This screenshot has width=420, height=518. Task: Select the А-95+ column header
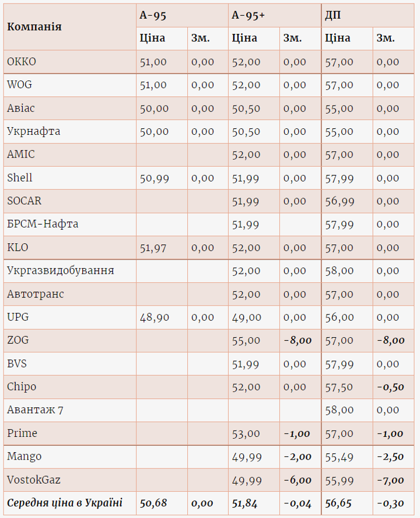(248, 15)
